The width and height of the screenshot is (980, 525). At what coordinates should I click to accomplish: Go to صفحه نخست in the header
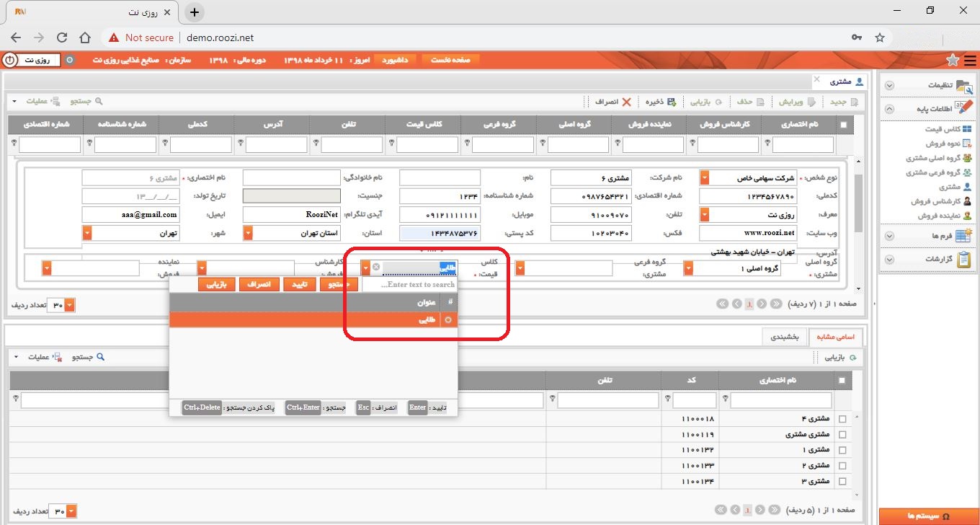pyautogui.click(x=450, y=60)
